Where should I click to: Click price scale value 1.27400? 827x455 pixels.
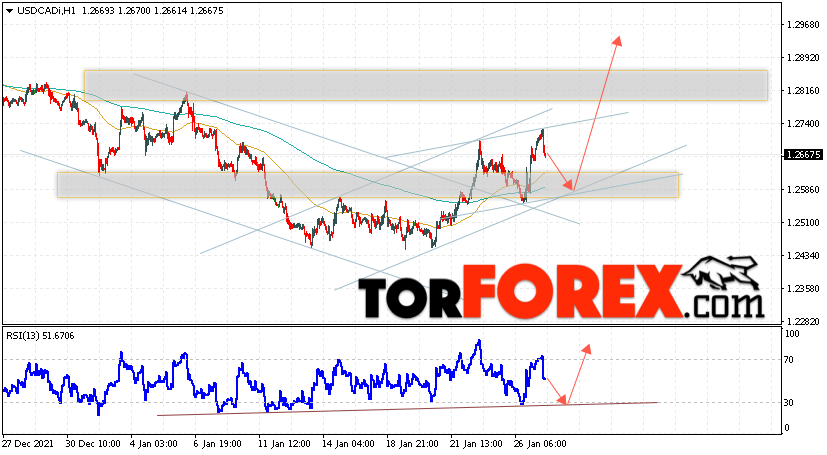tap(803, 123)
